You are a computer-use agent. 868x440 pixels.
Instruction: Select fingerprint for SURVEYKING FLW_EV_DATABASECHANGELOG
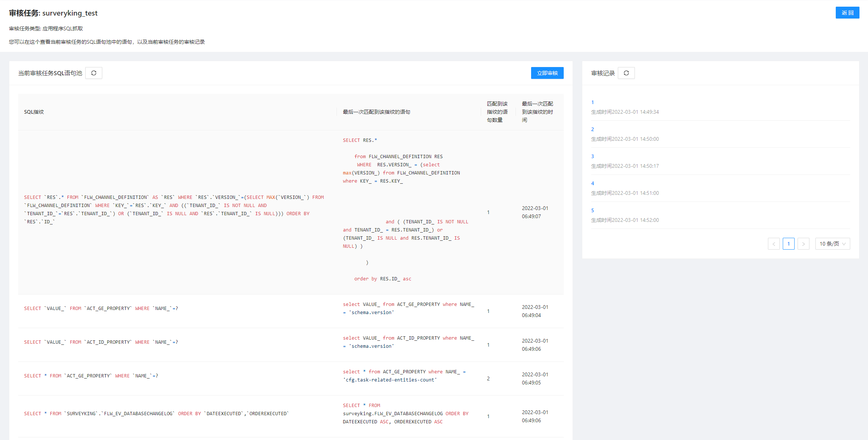pos(156,413)
